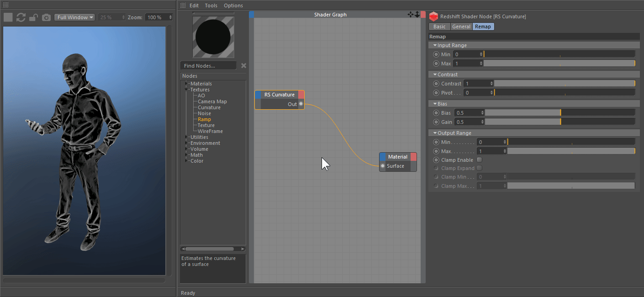644x297 pixels.
Task: Click the Bias slider bar
Action: pos(560,113)
